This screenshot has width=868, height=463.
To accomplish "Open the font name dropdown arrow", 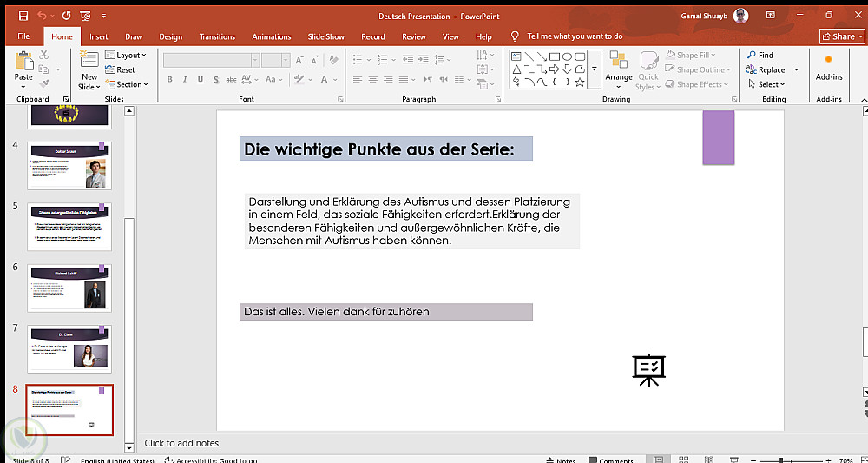I will [255, 60].
